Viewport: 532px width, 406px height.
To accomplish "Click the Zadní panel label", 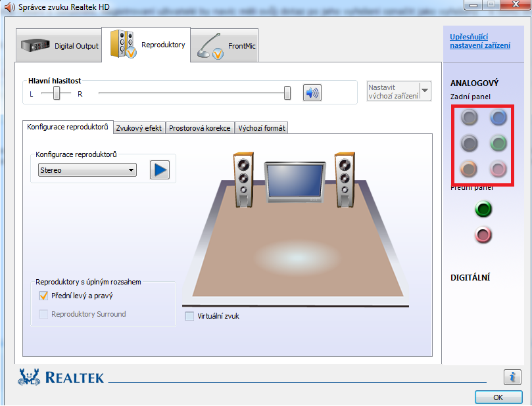I will 470,97.
